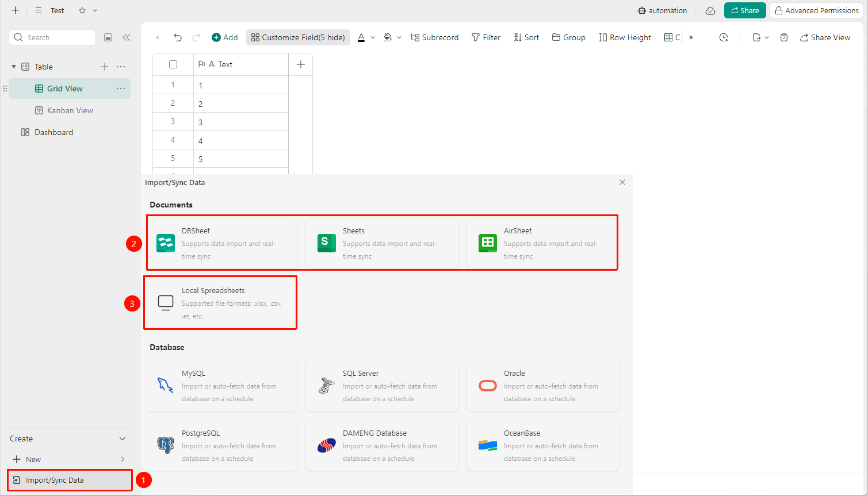This screenshot has height=496, width=868.
Task: Open the hamburger menu beside Test
Action: coord(39,10)
